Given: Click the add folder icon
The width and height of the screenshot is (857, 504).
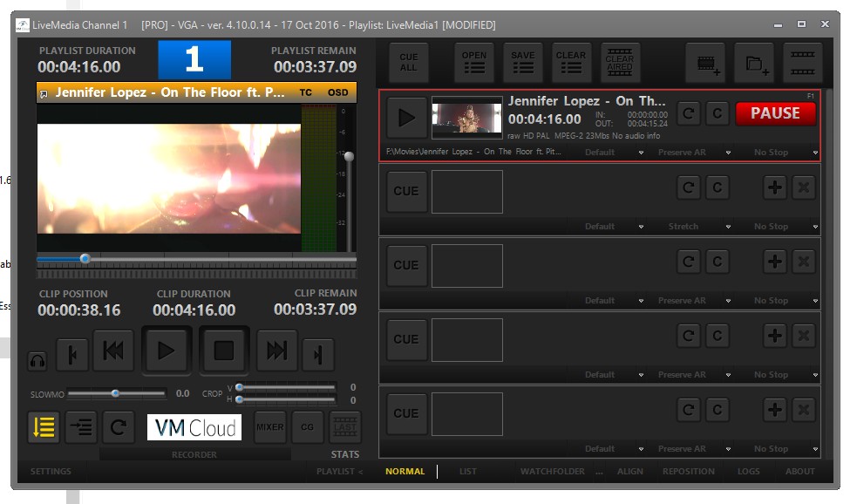Looking at the screenshot, I should (x=754, y=63).
